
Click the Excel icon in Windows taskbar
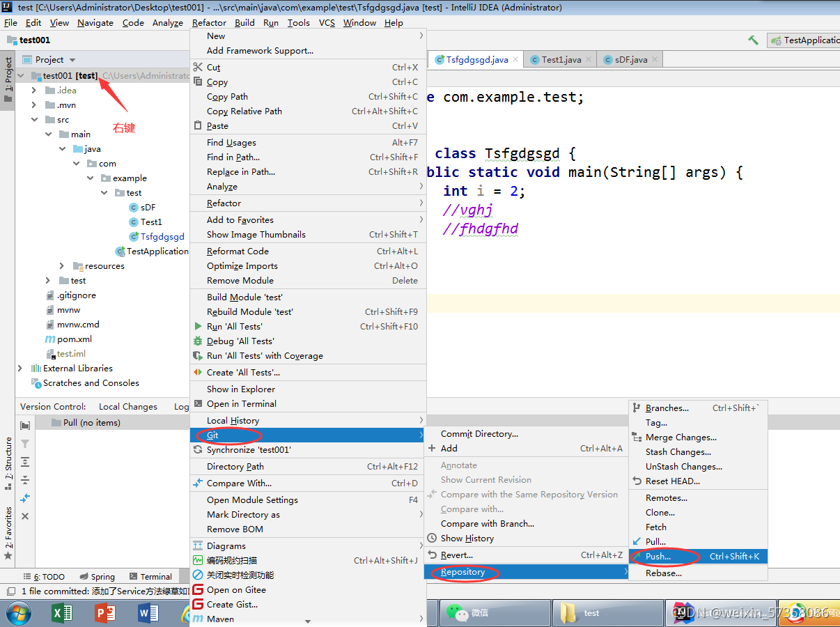(x=63, y=613)
